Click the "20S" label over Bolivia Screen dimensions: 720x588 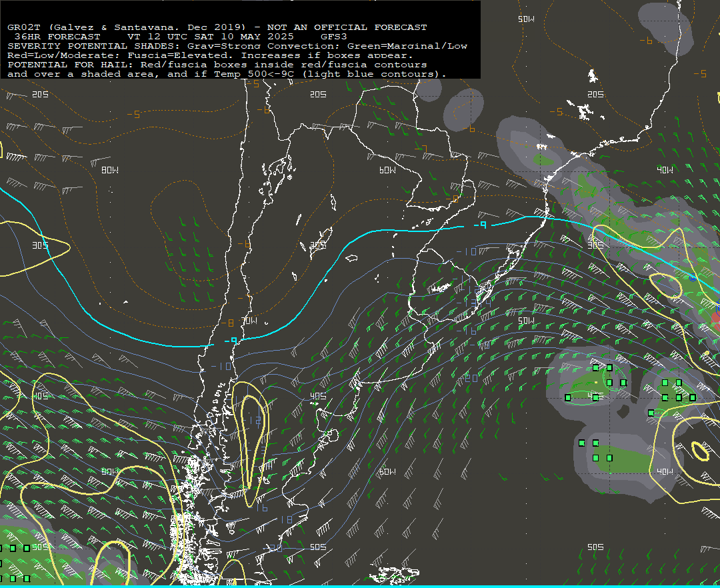coord(318,95)
